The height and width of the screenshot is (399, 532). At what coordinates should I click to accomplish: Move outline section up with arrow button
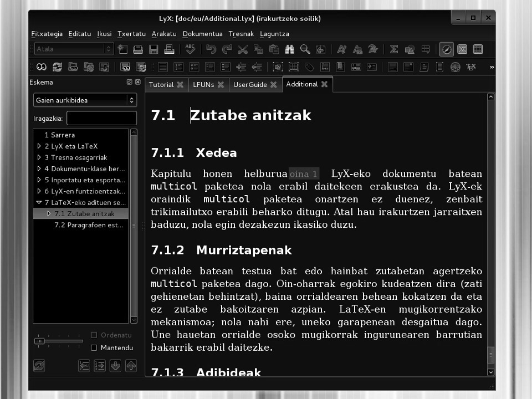click(131, 366)
